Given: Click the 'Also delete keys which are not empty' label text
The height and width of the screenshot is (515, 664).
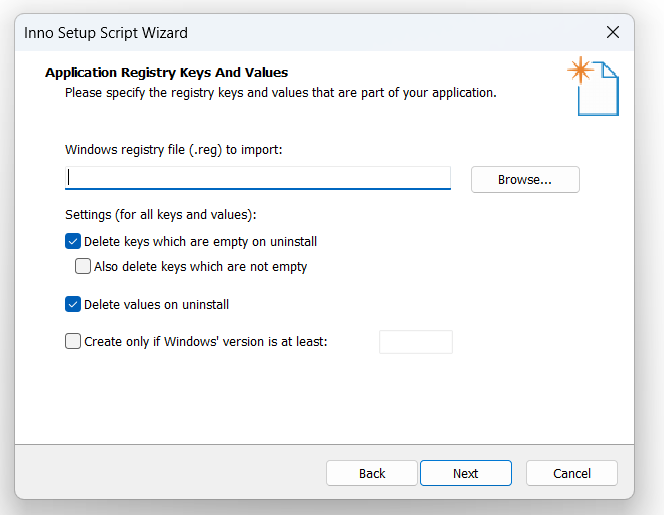Looking at the screenshot, I should [201, 267].
